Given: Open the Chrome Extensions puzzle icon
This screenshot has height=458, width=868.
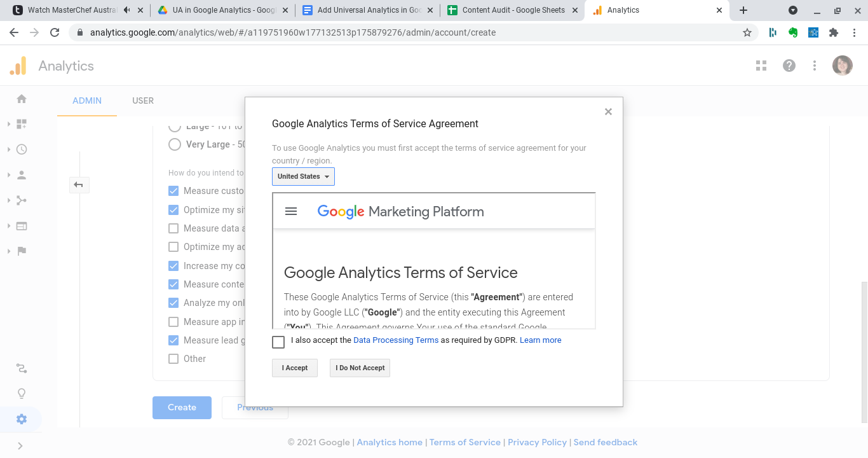Looking at the screenshot, I should coord(834,32).
